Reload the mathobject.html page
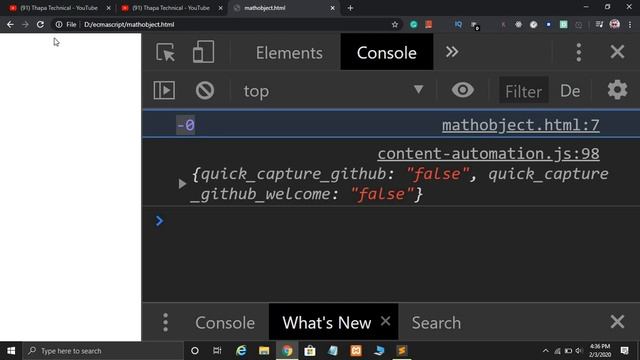Screen dimensions: 640x360 tap(40, 24)
